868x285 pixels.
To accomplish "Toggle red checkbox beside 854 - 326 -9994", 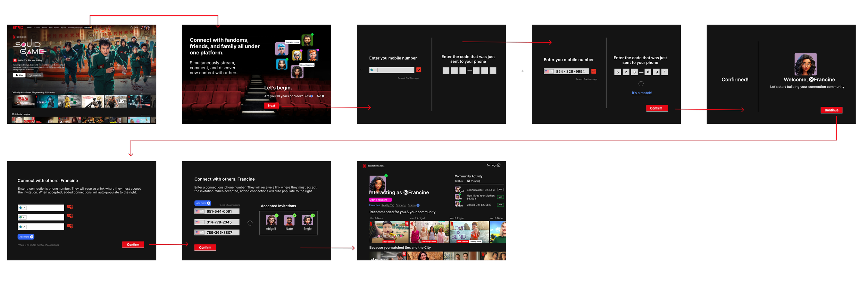I will (594, 71).
